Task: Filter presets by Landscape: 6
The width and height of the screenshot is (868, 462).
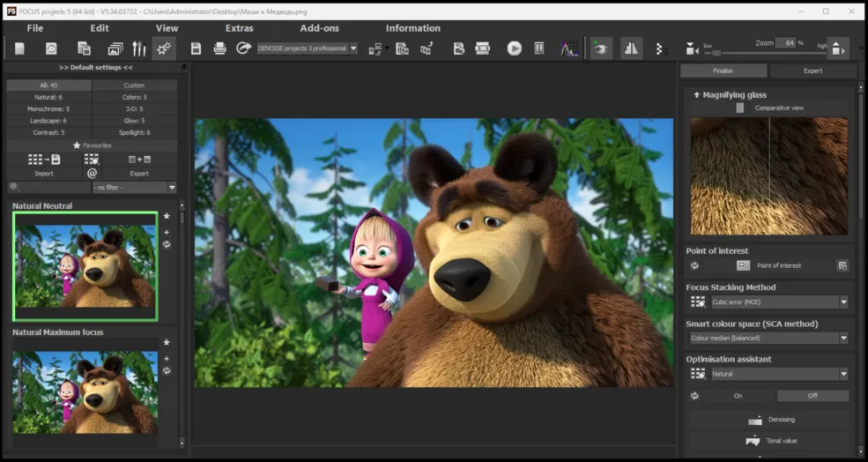Action: (48, 121)
